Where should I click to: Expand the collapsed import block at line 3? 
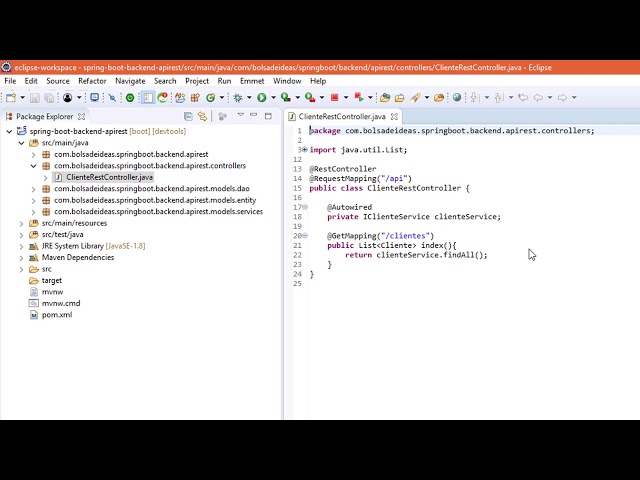304,150
